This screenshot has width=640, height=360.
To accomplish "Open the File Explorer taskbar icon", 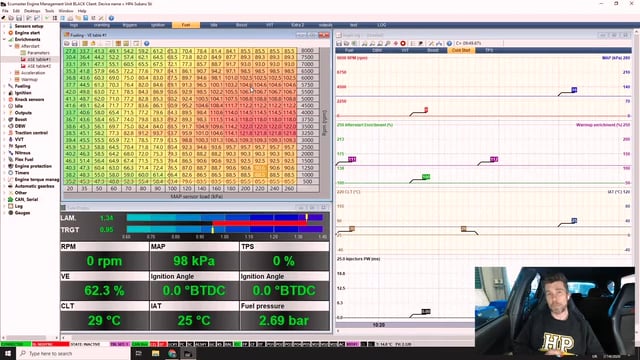I will click(x=156, y=353).
